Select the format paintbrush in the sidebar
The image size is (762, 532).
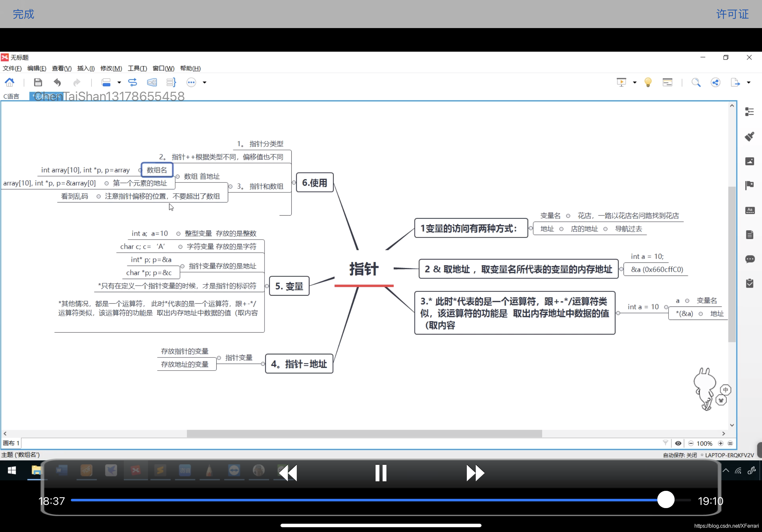pyautogui.click(x=750, y=137)
